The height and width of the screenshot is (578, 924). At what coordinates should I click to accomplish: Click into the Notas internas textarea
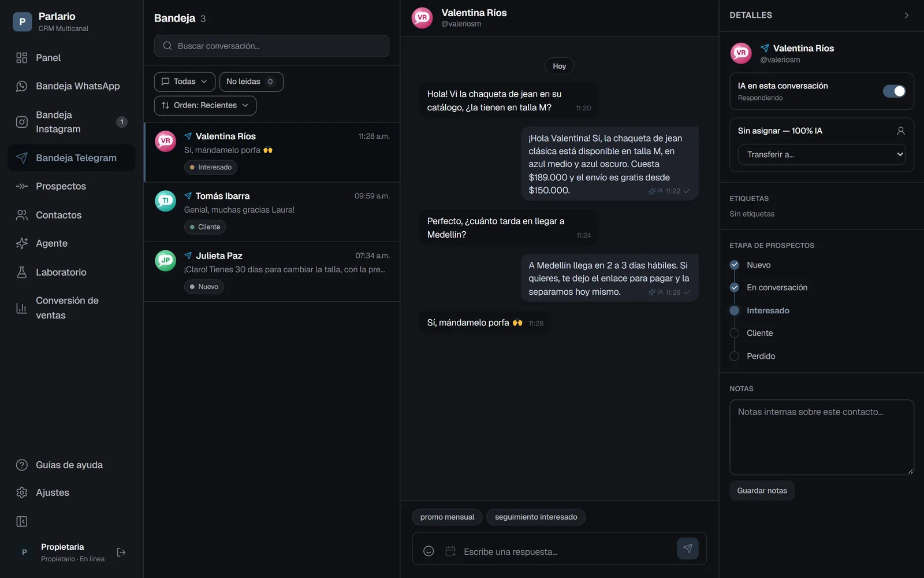point(822,438)
